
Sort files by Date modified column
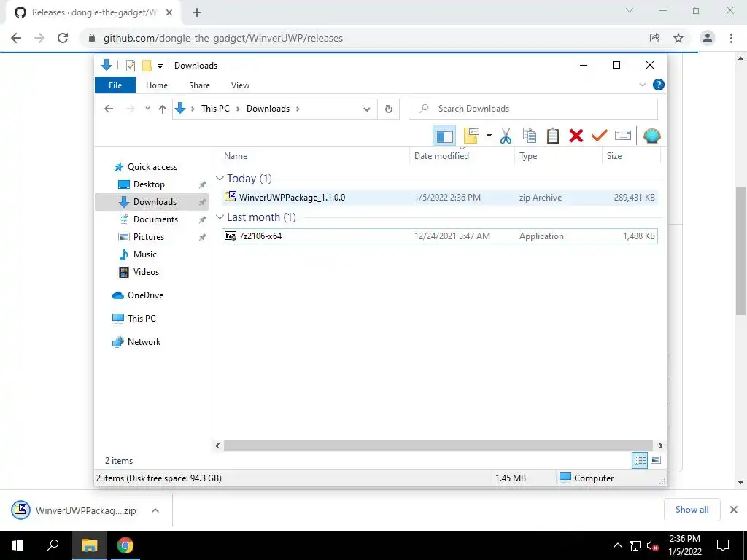441,156
